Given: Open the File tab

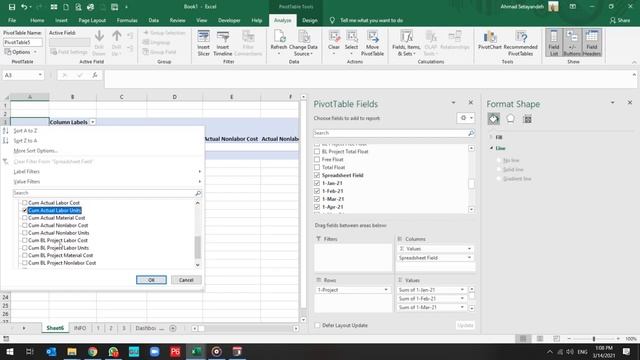Looking at the screenshot, I should pos(12,20).
